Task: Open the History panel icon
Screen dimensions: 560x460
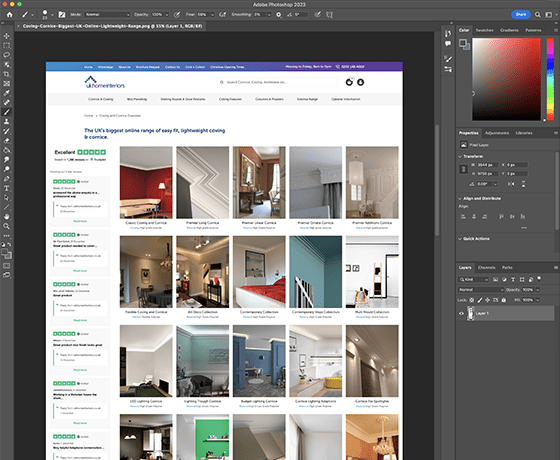Action: tap(448, 33)
